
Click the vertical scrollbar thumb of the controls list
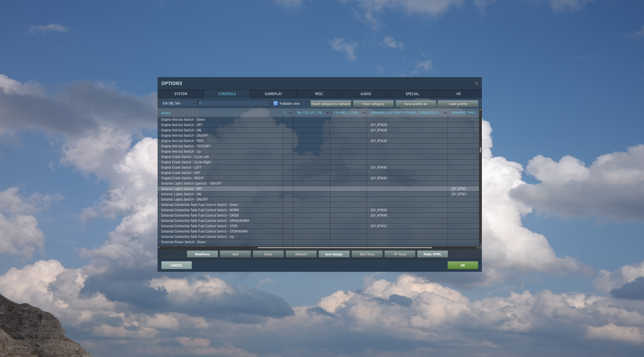click(480, 150)
